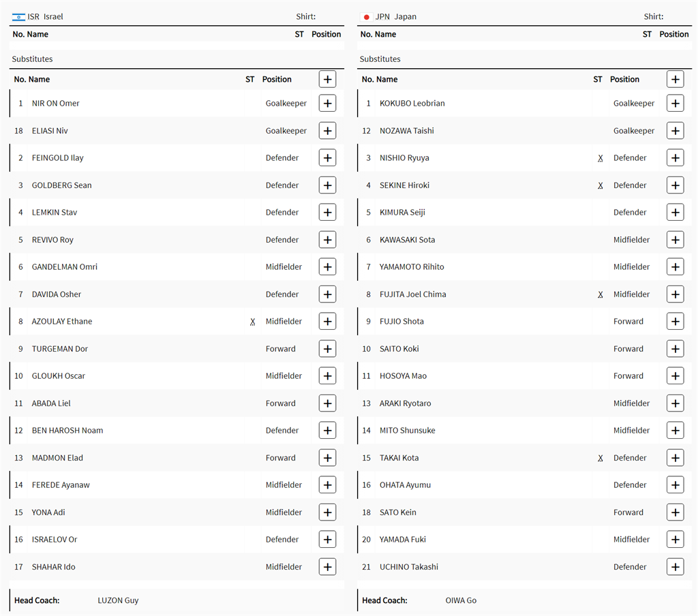The width and height of the screenshot is (698, 616).
Task: Click the Japan flag icon
Action: [367, 17]
